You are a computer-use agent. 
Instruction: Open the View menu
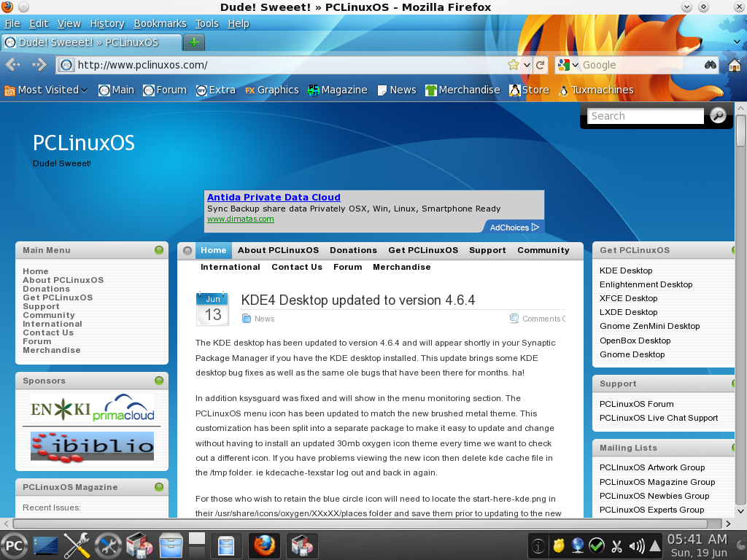click(69, 23)
